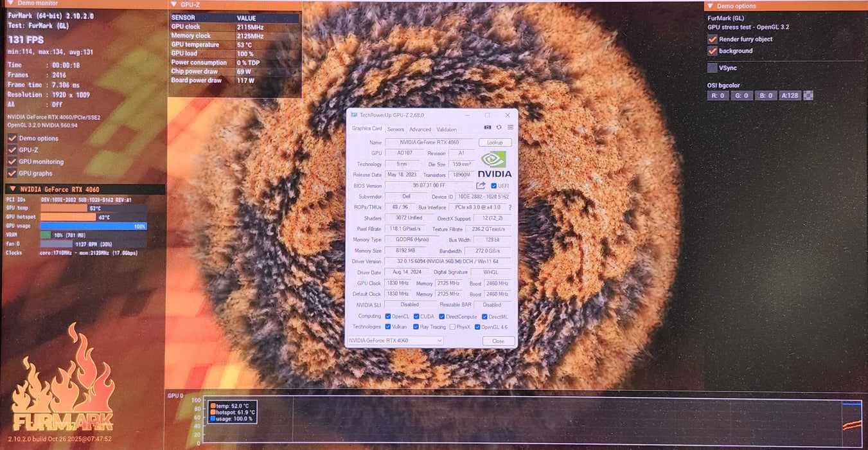Open the OSI bgcolor swatch picker
The image size is (868, 450).
[x=808, y=96]
